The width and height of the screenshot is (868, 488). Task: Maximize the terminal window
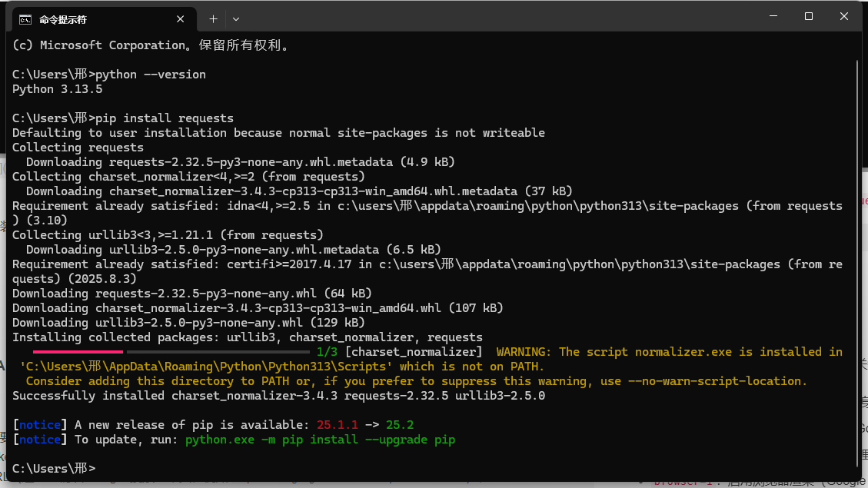809,17
